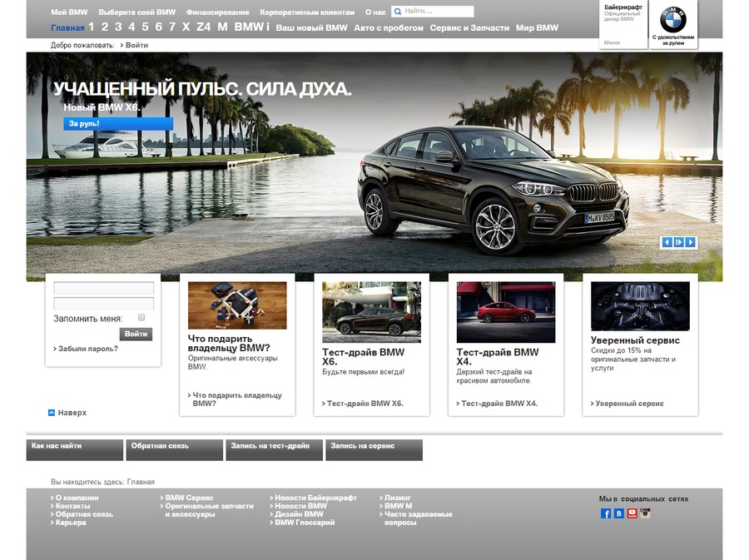This screenshot has width=749, height=560.
Task: Click the Войти login button
Action: tap(136, 333)
